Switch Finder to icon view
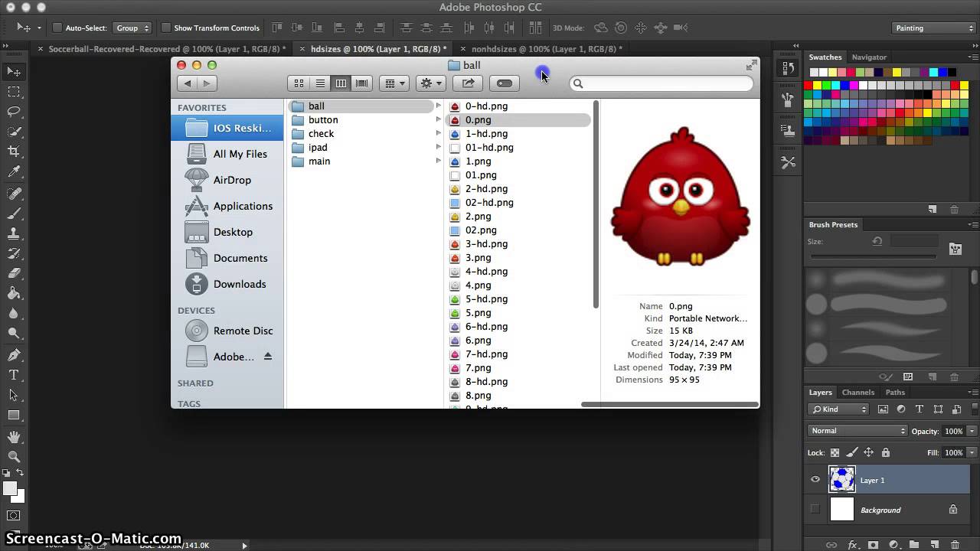The height and width of the screenshot is (551, 980). (x=299, y=83)
